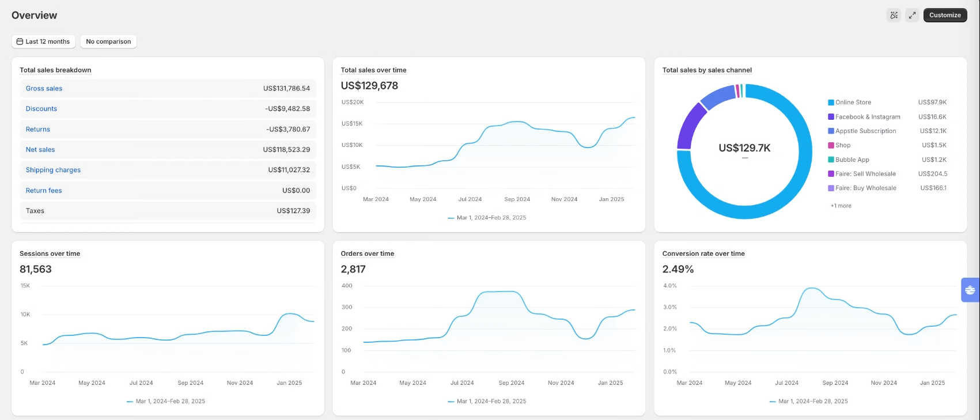Open the Discounts link
The image size is (980, 420).
pyautogui.click(x=41, y=109)
